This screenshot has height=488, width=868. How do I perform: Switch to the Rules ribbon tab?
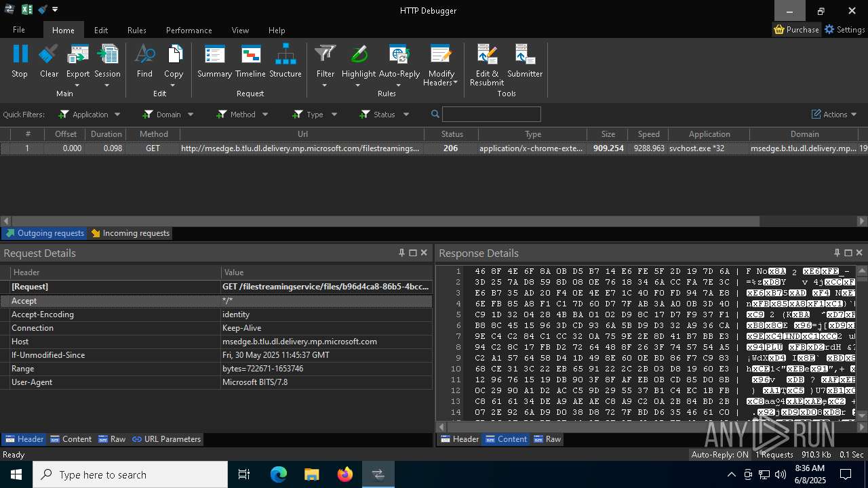(137, 30)
